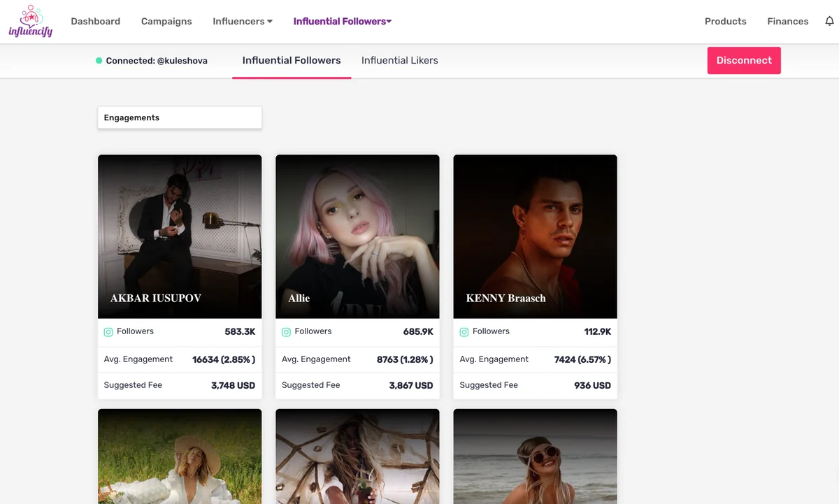Click Avg. Engagement label on KENNY Braasch card

[494, 359]
